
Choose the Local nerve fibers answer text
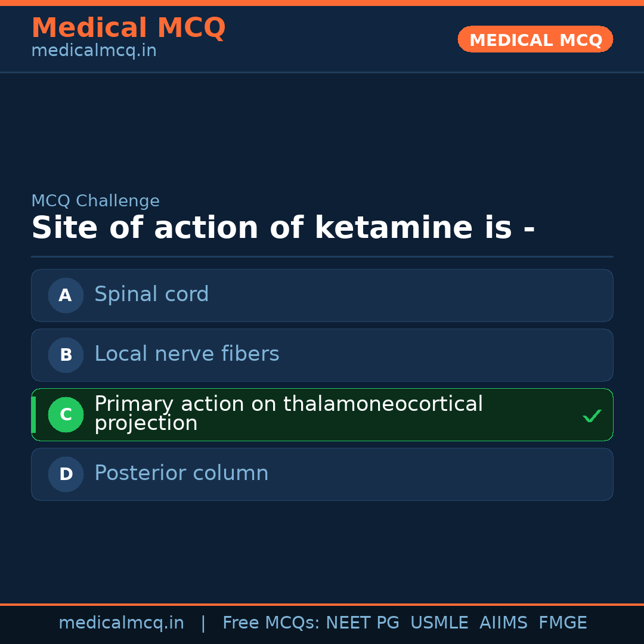pyautogui.click(x=187, y=354)
